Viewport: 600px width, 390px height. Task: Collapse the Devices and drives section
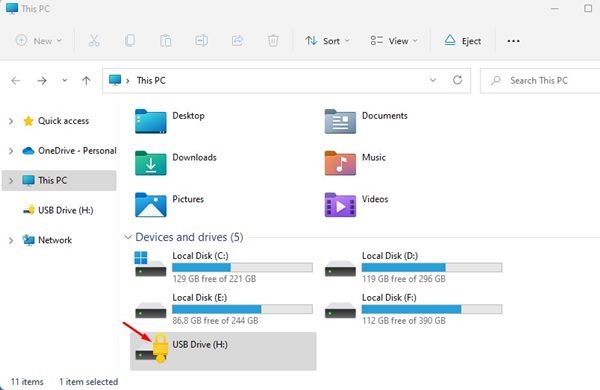[x=128, y=237]
